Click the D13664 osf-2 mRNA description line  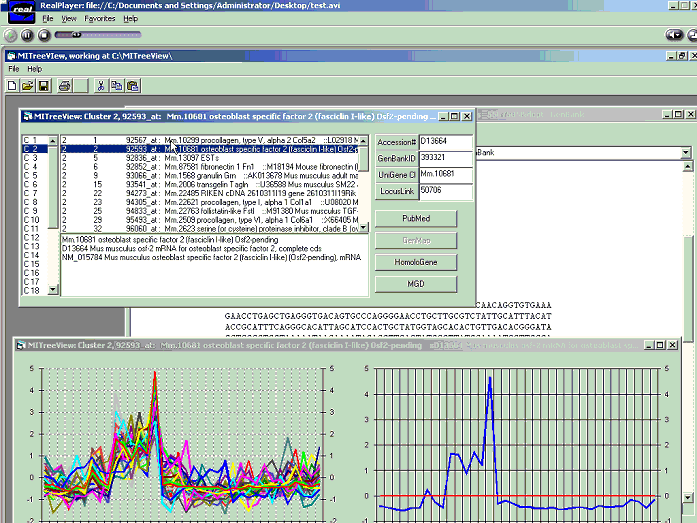pos(192,249)
